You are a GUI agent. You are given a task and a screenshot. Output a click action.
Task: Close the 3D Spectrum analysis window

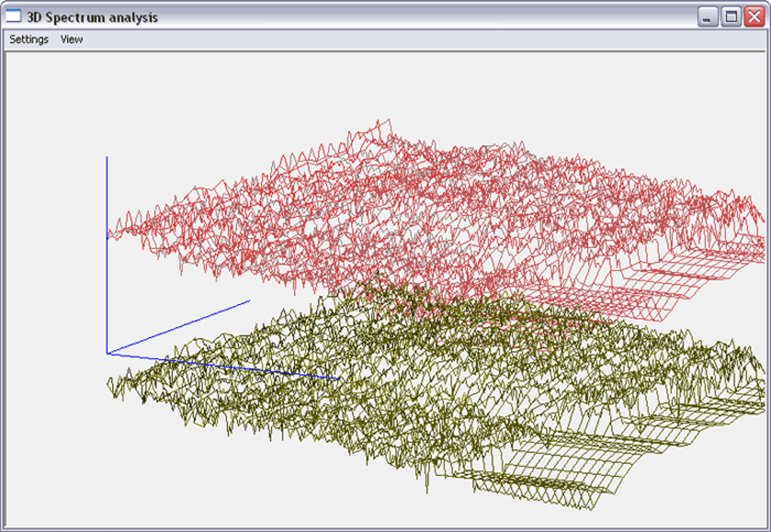(754, 17)
